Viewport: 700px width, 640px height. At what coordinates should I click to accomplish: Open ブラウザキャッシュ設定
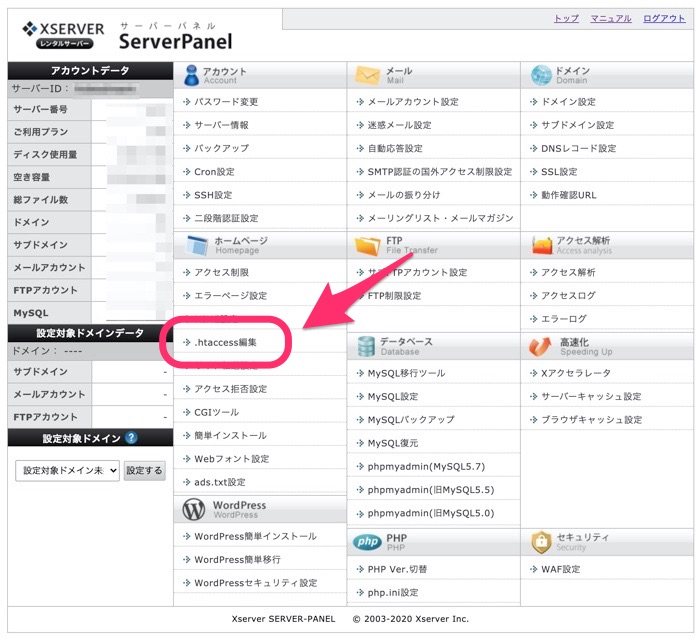tap(592, 420)
